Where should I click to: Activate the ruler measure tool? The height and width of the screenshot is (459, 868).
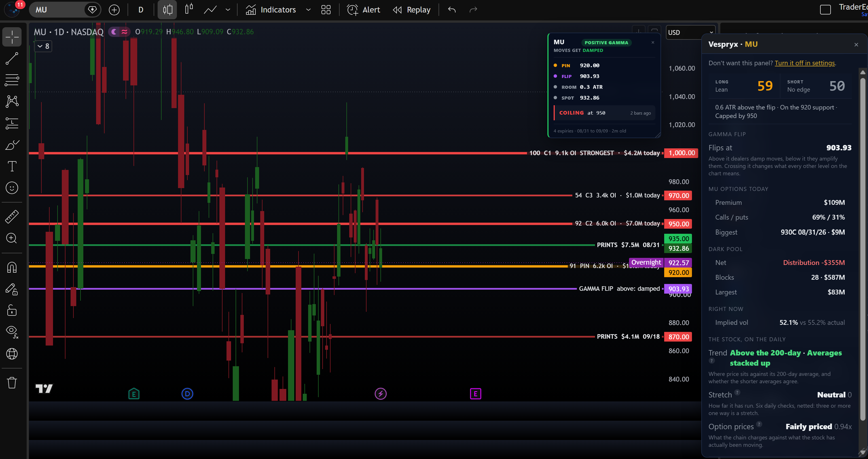[12, 216]
